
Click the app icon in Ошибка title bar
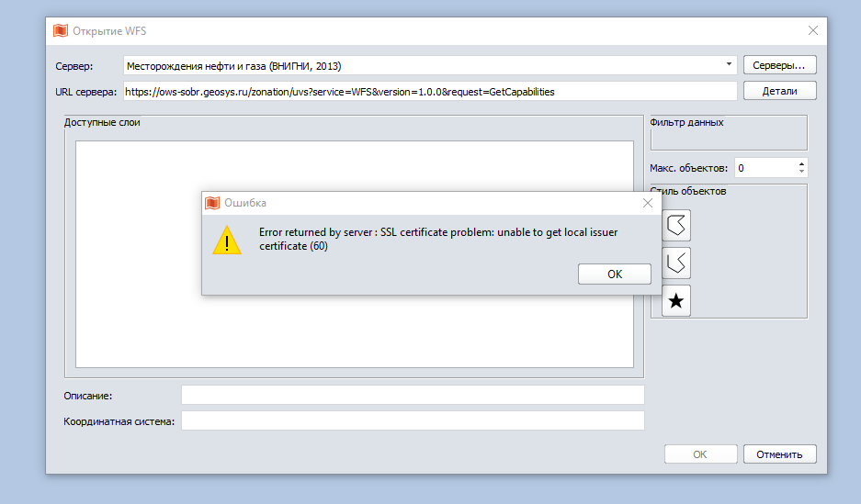tap(212, 203)
